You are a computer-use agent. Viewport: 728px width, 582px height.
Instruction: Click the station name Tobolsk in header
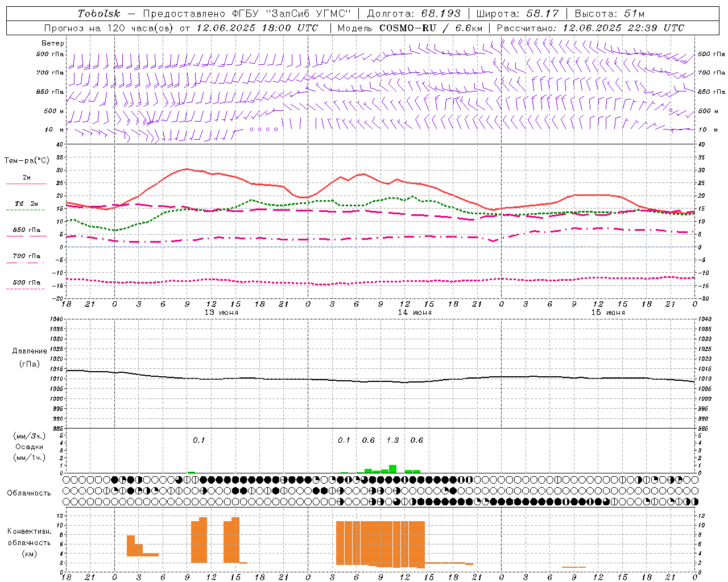pyautogui.click(x=100, y=14)
